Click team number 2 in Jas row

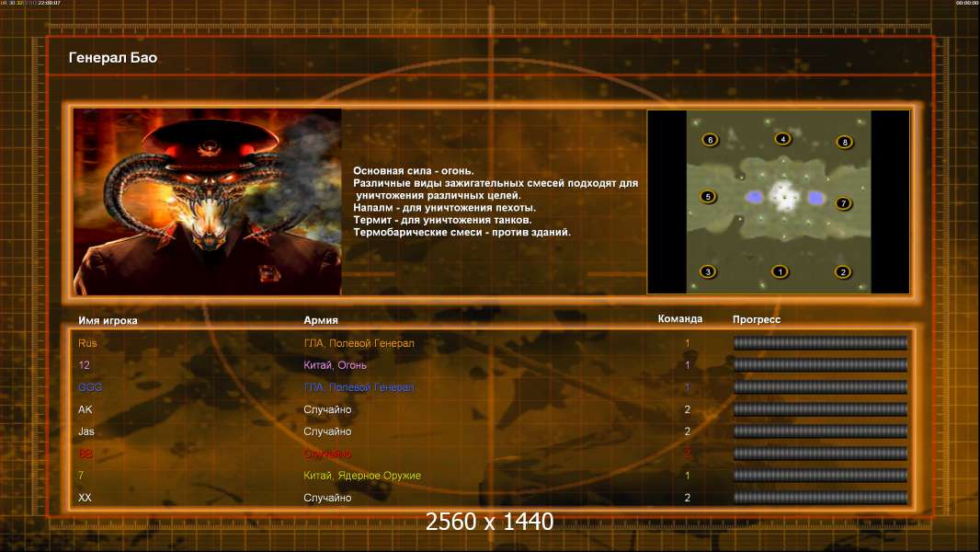pos(687,431)
